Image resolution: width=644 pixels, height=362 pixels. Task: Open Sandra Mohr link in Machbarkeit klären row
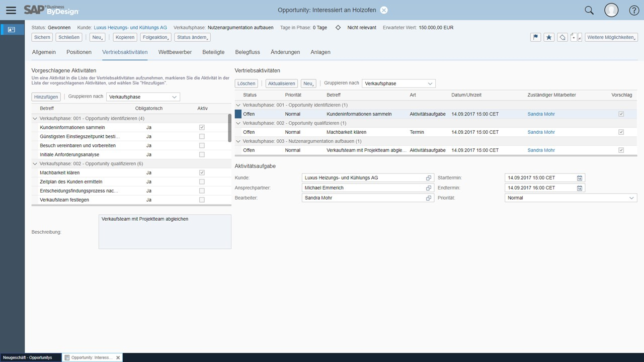[x=541, y=132]
